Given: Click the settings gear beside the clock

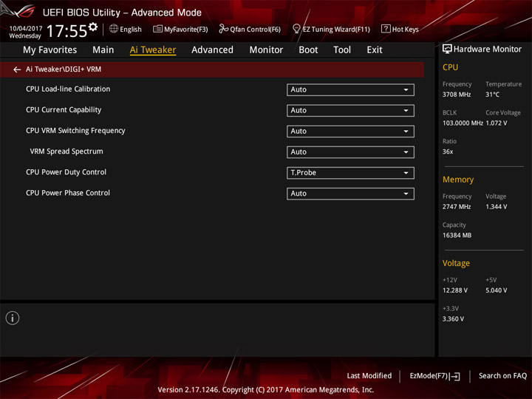Looking at the screenshot, I should [93, 27].
